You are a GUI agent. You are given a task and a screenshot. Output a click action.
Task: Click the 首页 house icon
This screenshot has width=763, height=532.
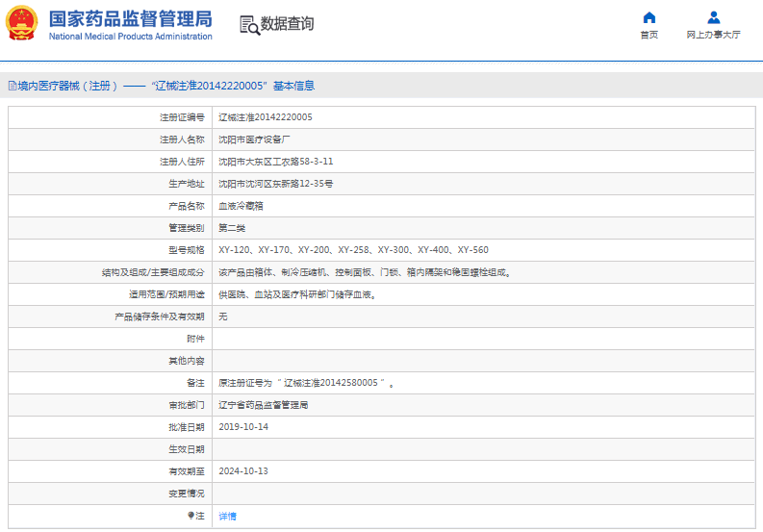coord(649,17)
